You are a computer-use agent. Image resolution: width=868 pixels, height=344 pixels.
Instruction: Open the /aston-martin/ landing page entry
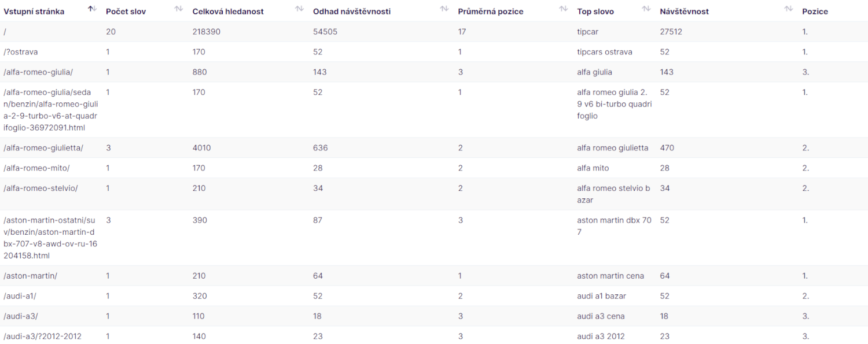point(30,276)
